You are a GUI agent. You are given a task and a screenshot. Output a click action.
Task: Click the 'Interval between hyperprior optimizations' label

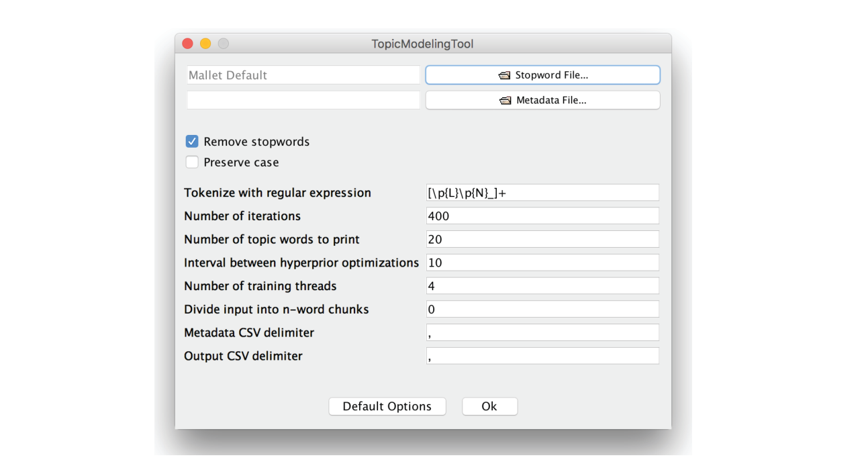(x=301, y=263)
